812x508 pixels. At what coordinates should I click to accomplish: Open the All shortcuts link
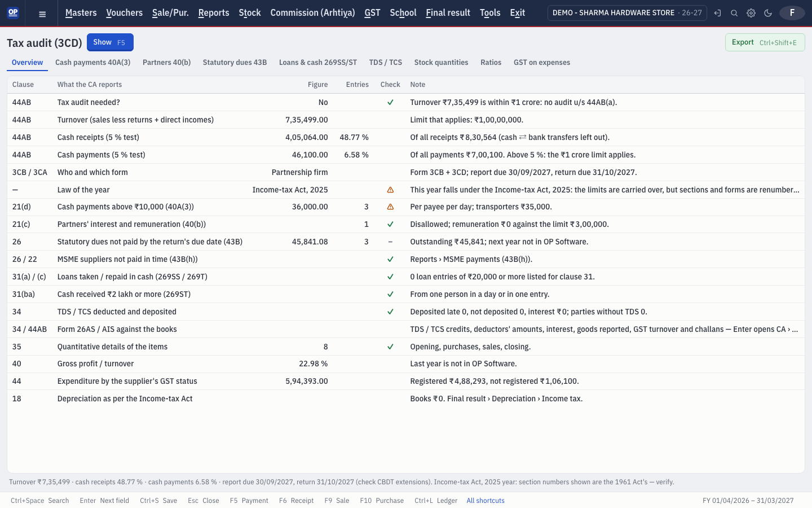point(486,501)
